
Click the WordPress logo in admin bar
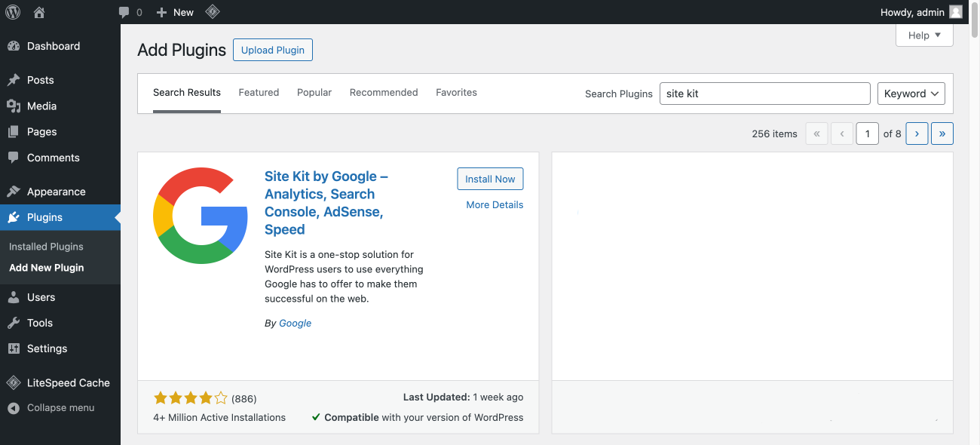pos(12,11)
